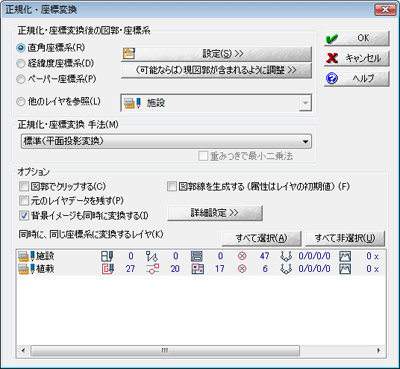Open ヘルプ button

coord(357,79)
